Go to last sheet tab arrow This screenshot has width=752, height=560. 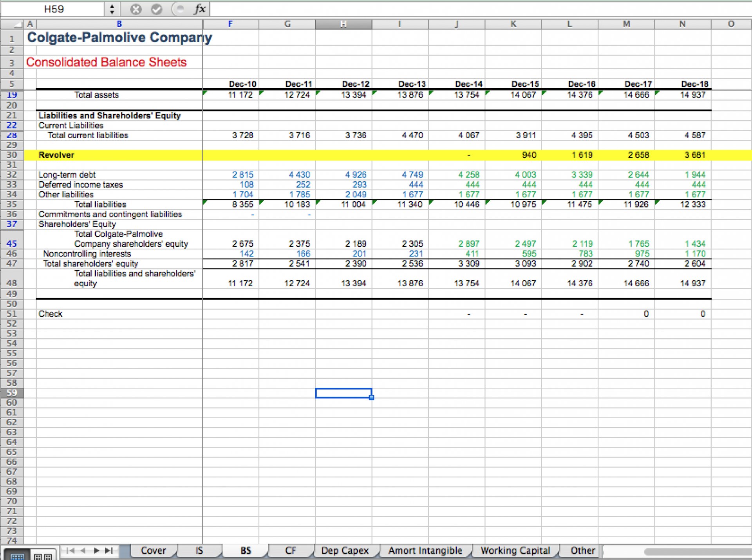tap(109, 551)
